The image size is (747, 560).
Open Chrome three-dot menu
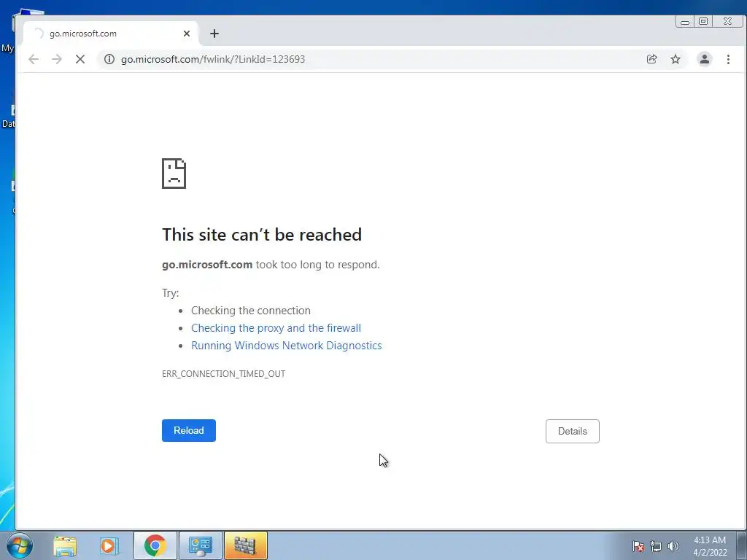(729, 59)
